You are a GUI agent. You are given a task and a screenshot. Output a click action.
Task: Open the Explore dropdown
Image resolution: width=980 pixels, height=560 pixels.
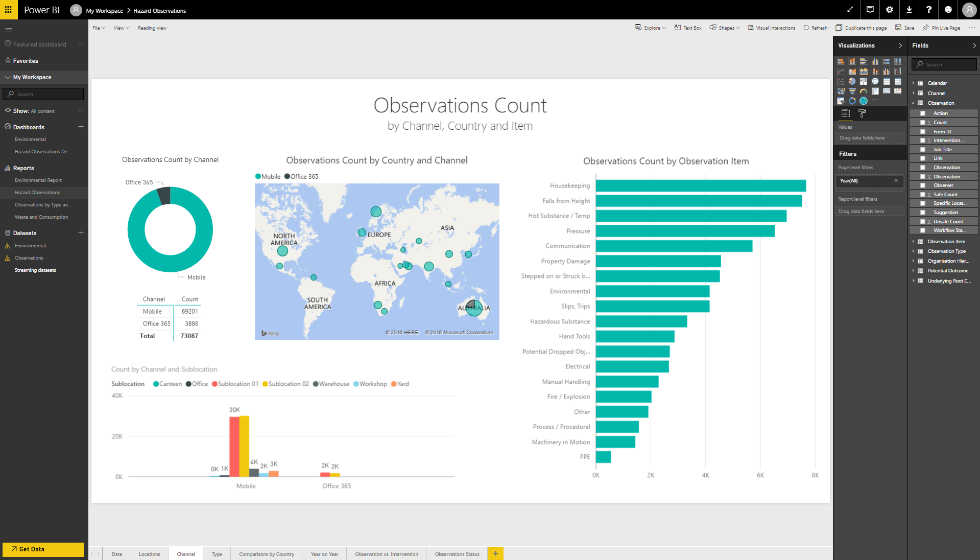650,28
